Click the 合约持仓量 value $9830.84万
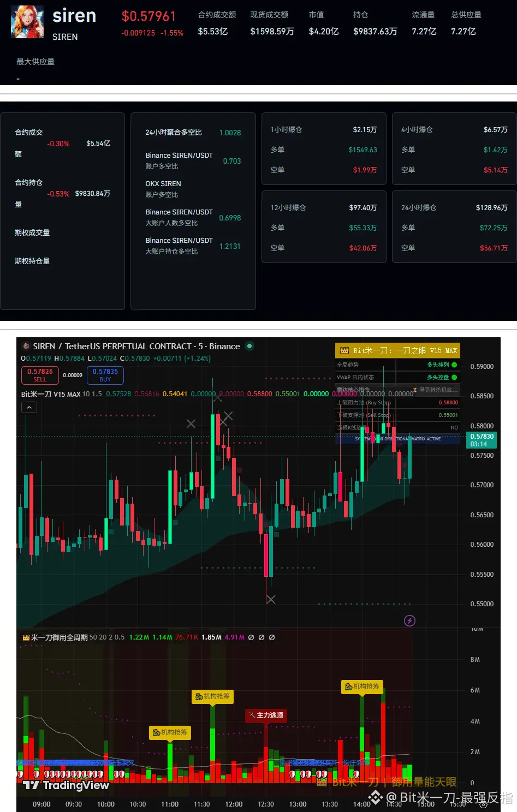517x812 pixels. click(x=93, y=194)
